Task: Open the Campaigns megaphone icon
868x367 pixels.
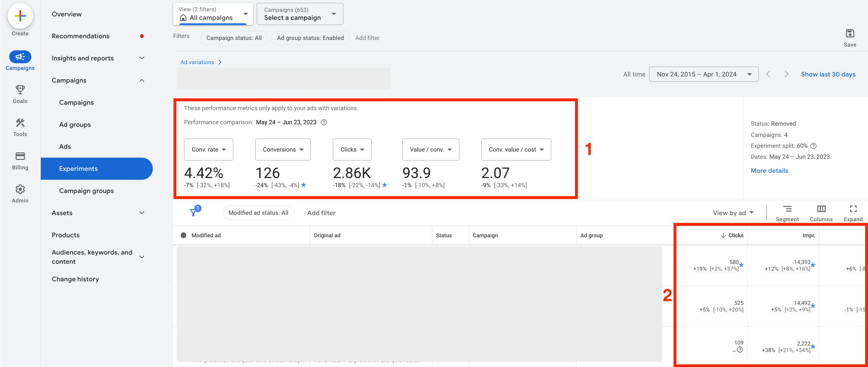Action: point(20,57)
